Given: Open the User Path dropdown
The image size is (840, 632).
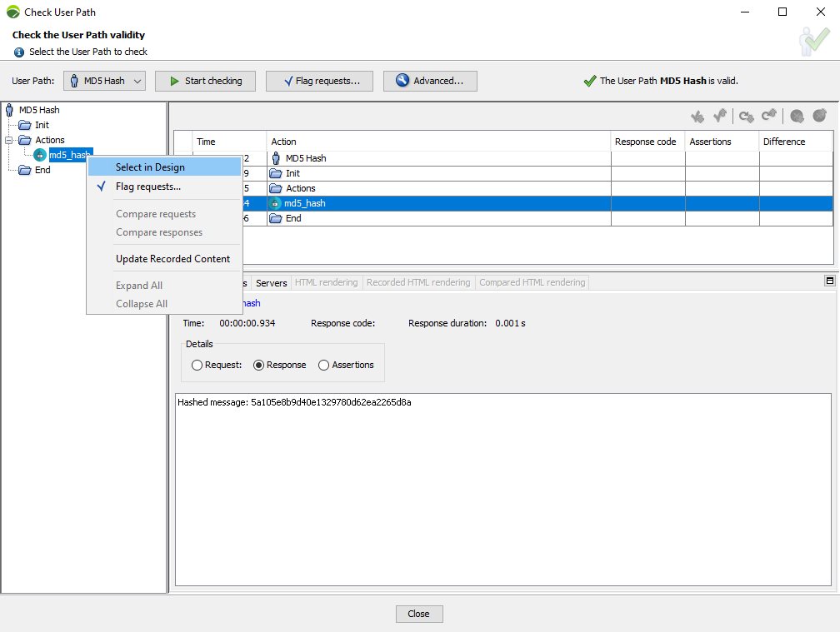Looking at the screenshot, I should [104, 81].
